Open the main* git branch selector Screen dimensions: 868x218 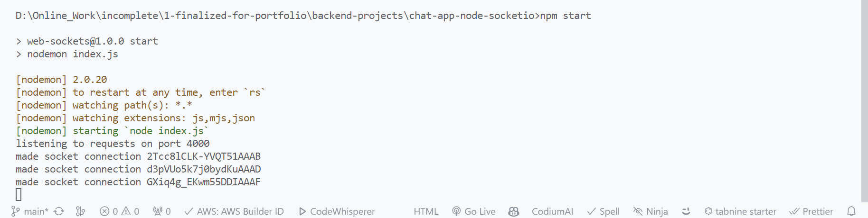click(29, 211)
